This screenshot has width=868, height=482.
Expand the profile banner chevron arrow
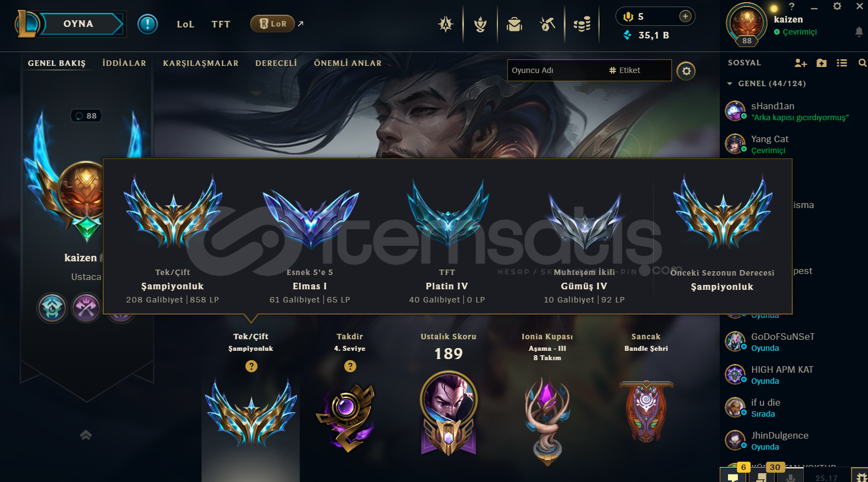(86, 435)
